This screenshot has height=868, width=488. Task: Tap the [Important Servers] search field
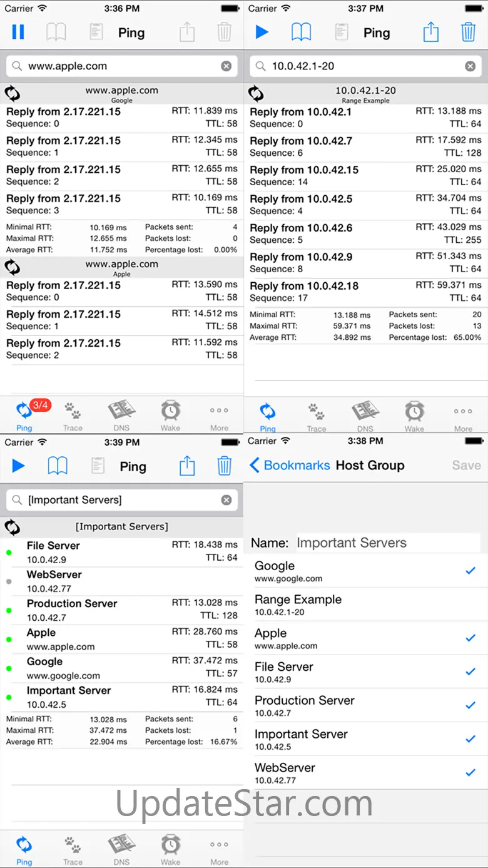coord(122,500)
